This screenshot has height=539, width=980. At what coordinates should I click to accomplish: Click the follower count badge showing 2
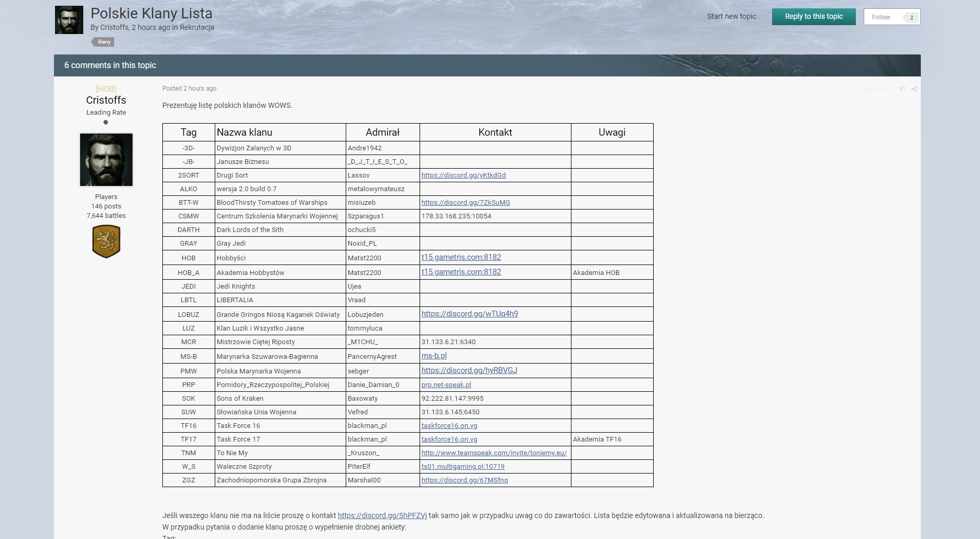pyautogui.click(x=911, y=17)
